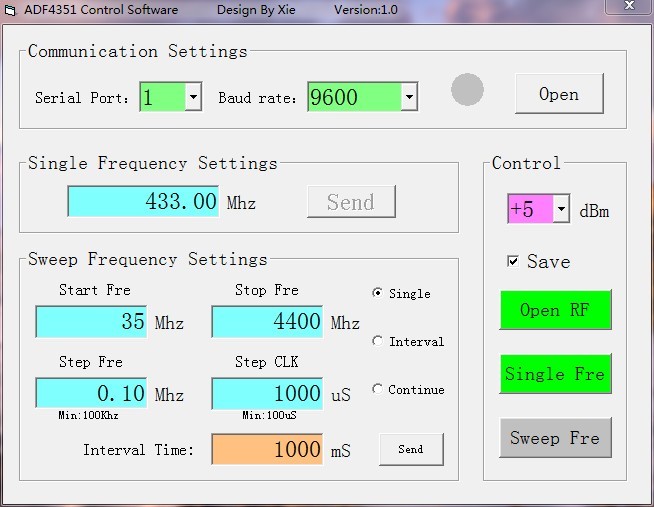Click the orange Interval Time input field
The image size is (654, 507).
(267, 450)
